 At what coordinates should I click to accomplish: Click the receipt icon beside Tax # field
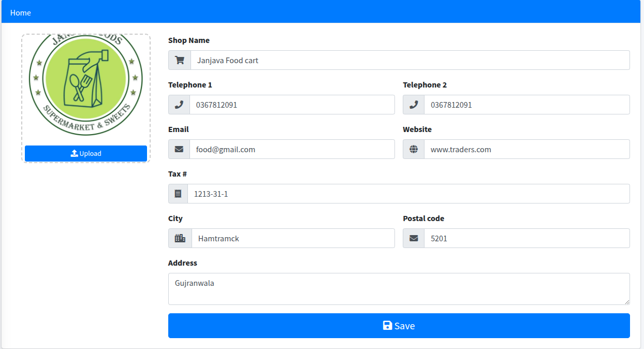pyautogui.click(x=178, y=194)
